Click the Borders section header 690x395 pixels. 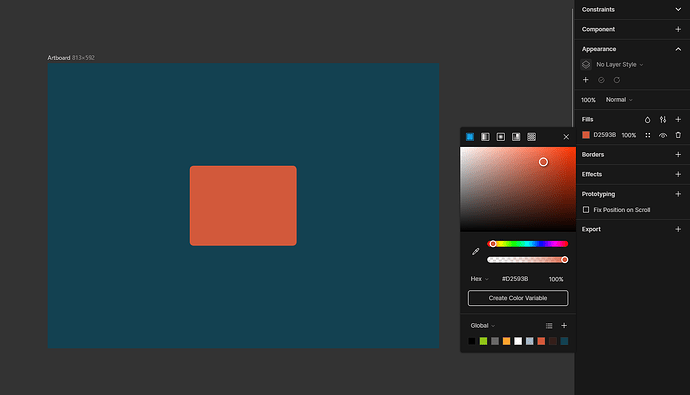[x=593, y=155]
